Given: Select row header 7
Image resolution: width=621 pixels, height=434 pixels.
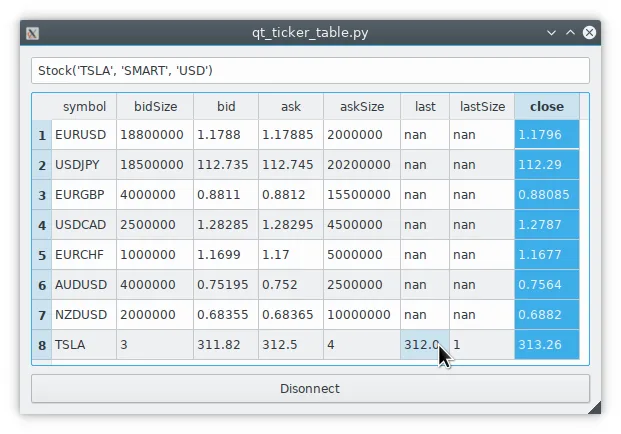Looking at the screenshot, I should (x=42, y=315).
